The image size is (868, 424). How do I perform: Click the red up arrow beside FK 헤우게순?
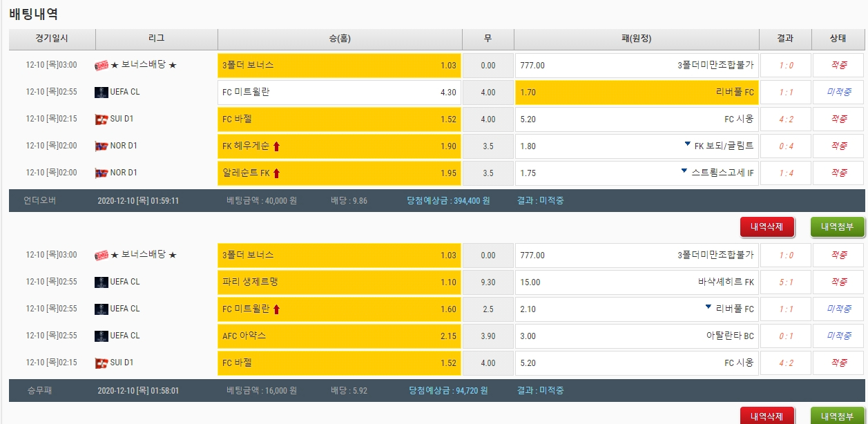[x=277, y=146]
